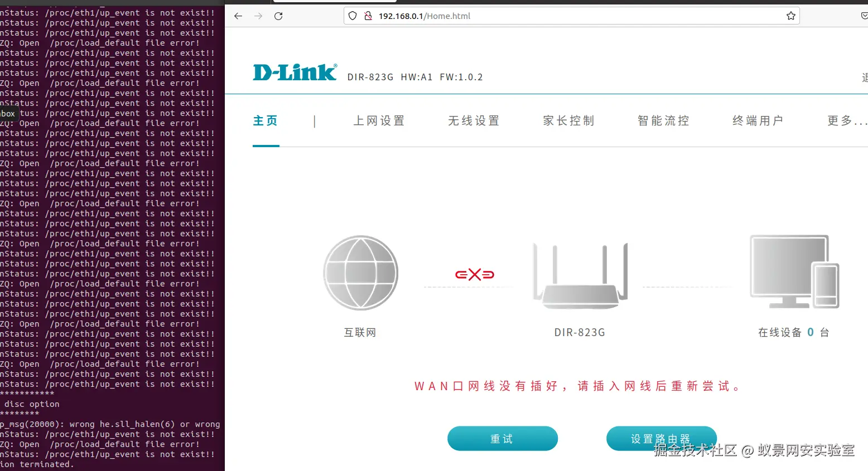Click the DIR-823G router image
This screenshot has width=868, height=471.
click(x=580, y=276)
